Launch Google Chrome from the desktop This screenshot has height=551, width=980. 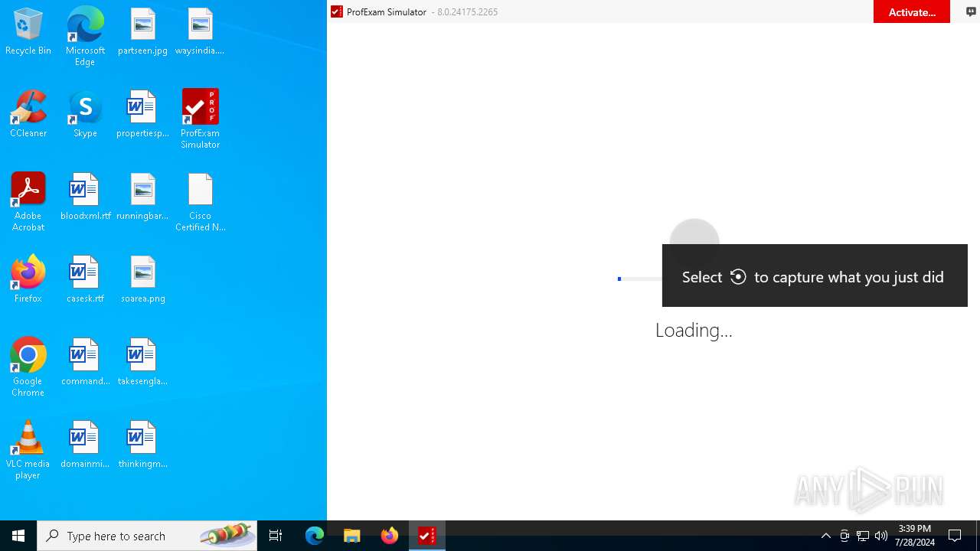point(28,367)
